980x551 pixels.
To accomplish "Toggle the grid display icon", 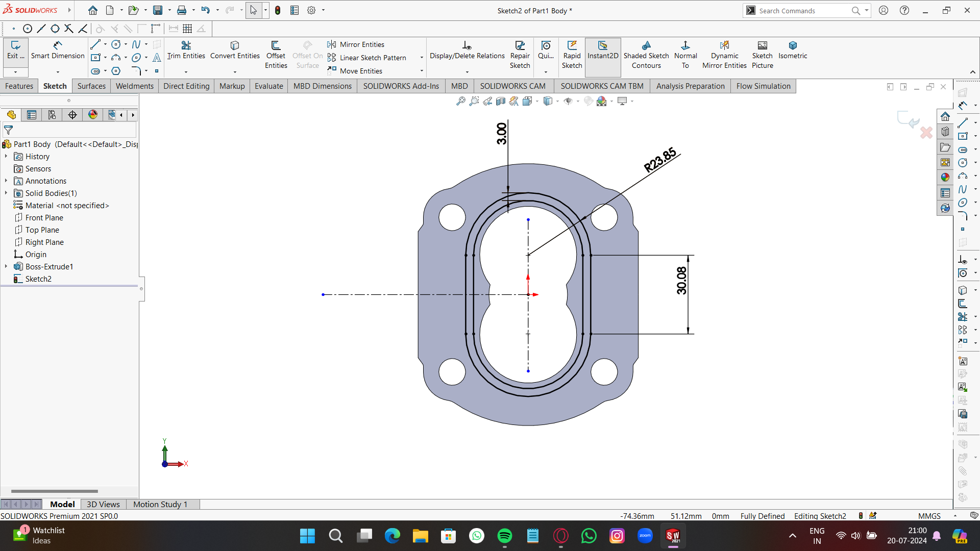I will tap(187, 29).
